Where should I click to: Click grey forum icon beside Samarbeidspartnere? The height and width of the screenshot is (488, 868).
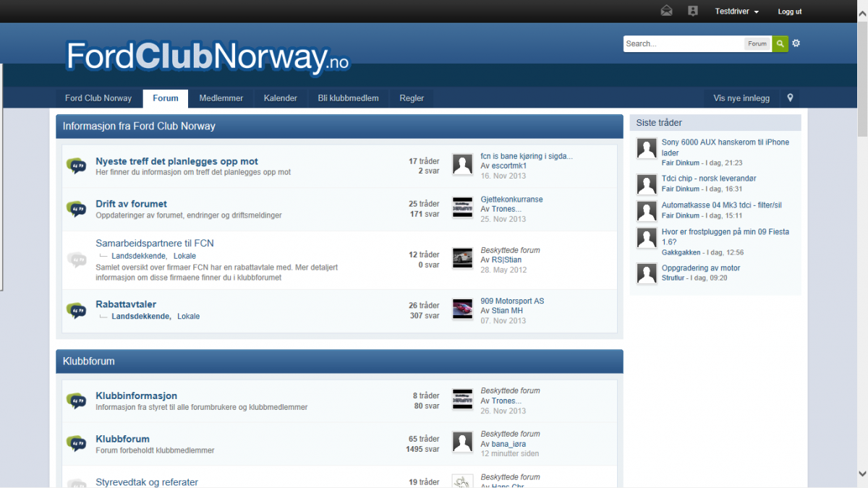(x=76, y=260)
